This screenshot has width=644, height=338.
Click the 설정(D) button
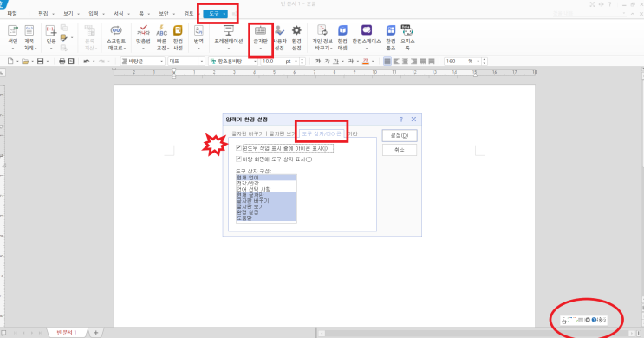tap(400, 135)
